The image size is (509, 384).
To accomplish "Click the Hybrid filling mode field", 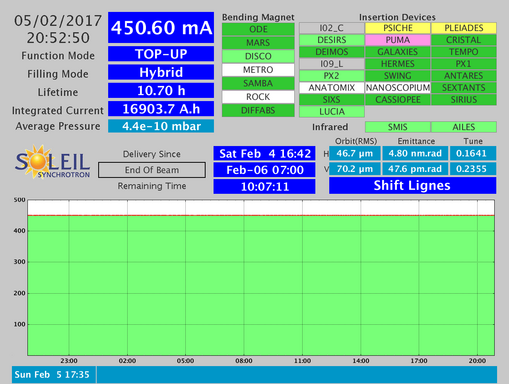I will [x=161, y=72].
